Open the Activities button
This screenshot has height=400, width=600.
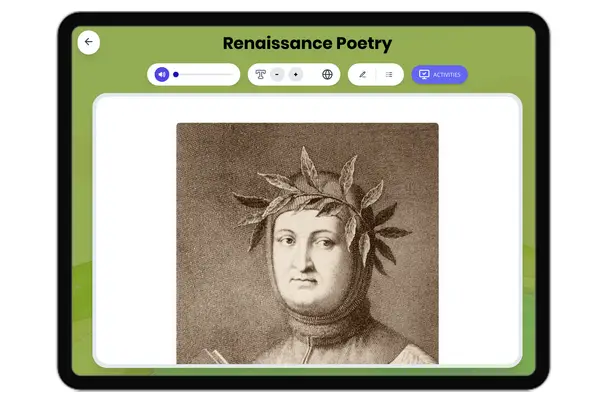tap(439, 74)
